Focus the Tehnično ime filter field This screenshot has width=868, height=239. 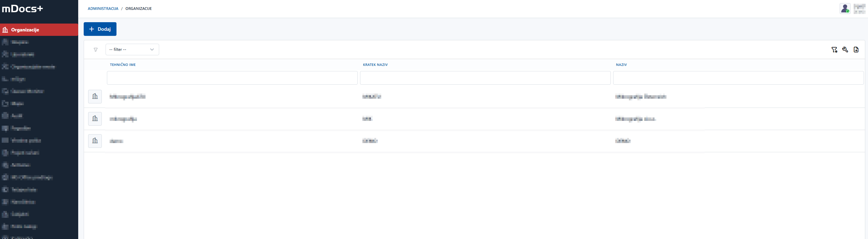[232, 78]
